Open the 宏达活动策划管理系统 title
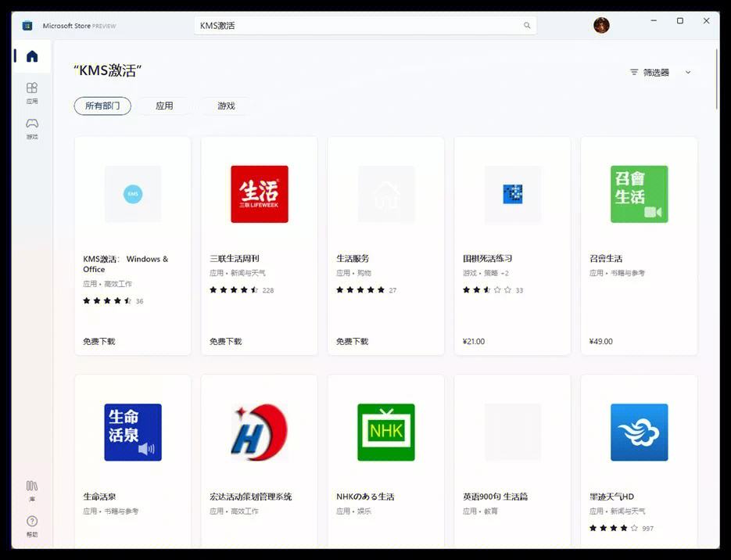The image size is (731, 560). click(251, 497)
